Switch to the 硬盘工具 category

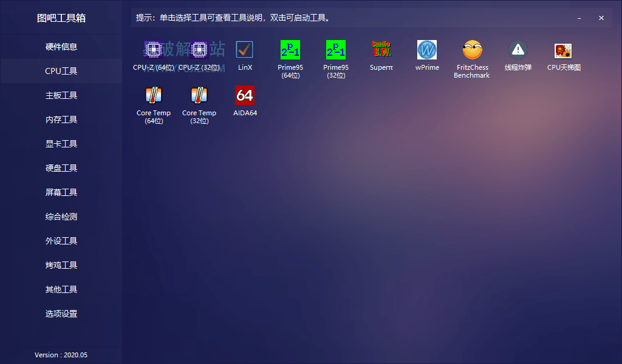61,168
